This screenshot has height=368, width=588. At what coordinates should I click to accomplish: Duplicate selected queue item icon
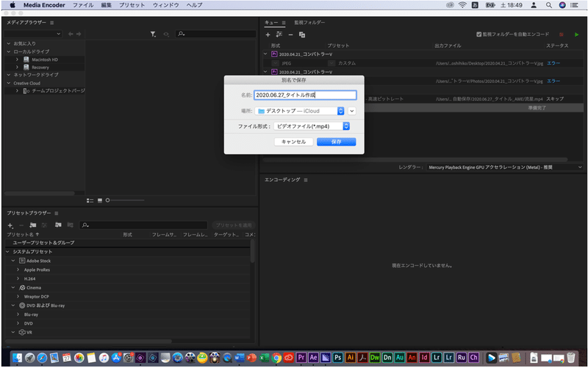[x=302, y=35]
